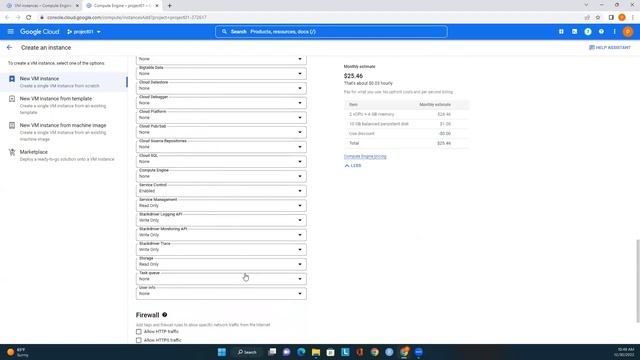Check Allow HTTPS traffic
640x360 pixels.
[139, 340]
